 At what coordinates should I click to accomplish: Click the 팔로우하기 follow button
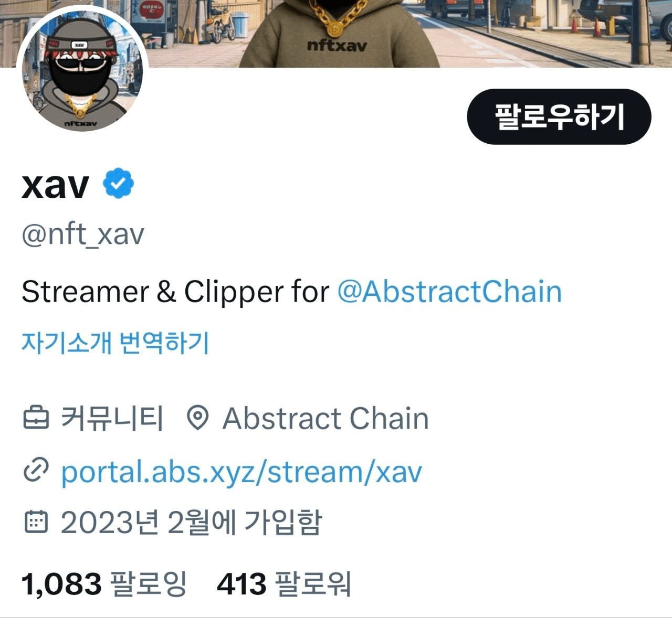point(559,116)
